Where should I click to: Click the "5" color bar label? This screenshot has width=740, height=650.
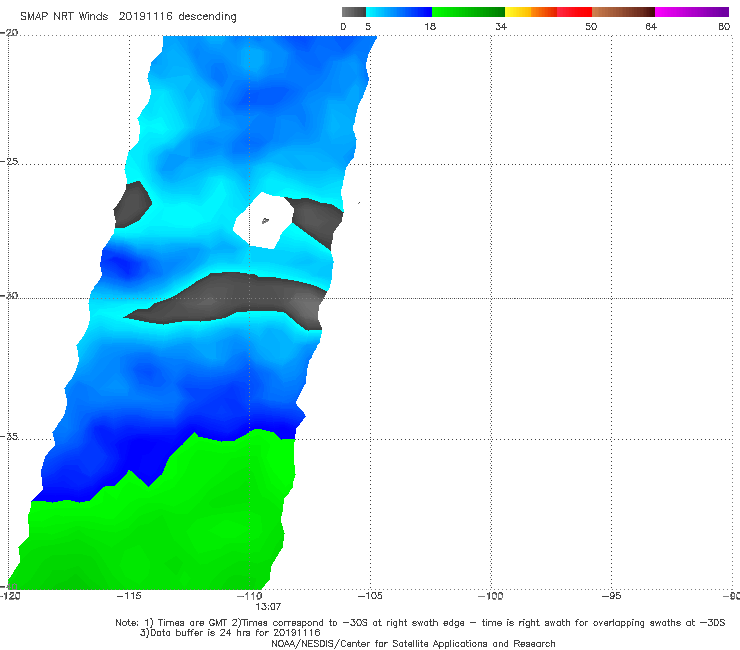pyautogui.click(x=368, y=26)
